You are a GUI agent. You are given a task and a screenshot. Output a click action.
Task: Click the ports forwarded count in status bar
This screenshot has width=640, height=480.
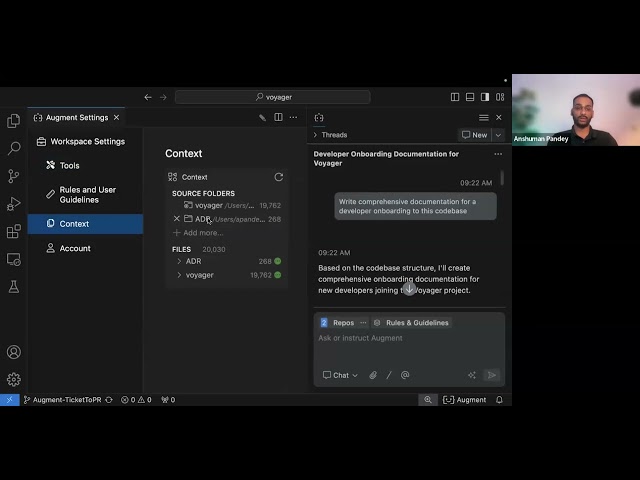pyautogui.click(x=168, y=400)
